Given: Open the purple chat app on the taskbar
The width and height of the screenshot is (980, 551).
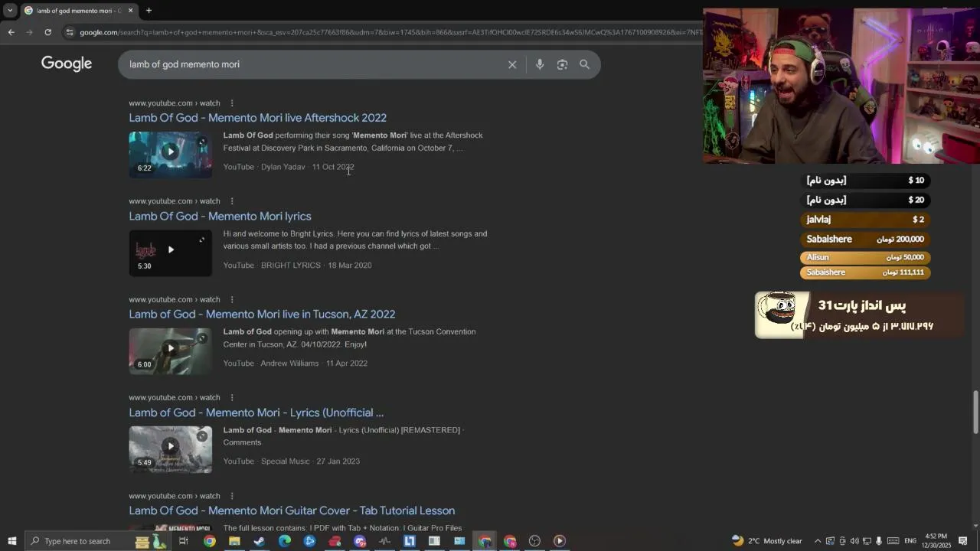Looking at the screenshot, I should tap(360, 541).
